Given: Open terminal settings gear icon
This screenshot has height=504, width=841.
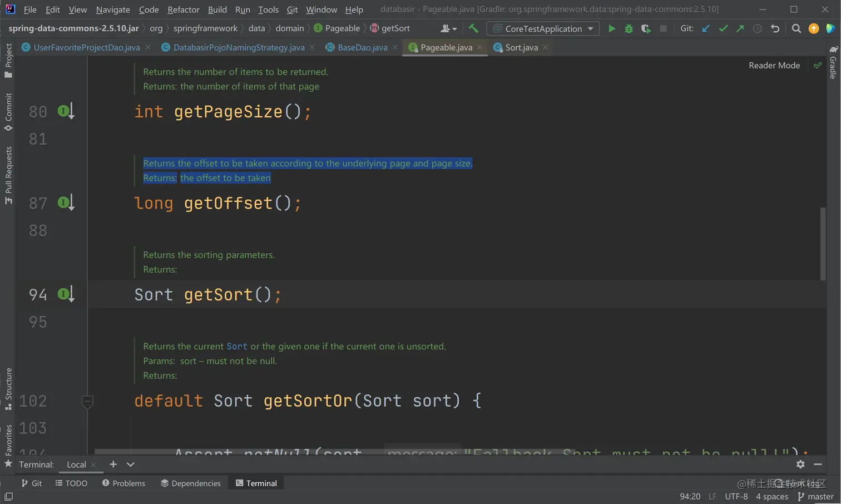Looking at the screenshot, I should click(800, 464).
